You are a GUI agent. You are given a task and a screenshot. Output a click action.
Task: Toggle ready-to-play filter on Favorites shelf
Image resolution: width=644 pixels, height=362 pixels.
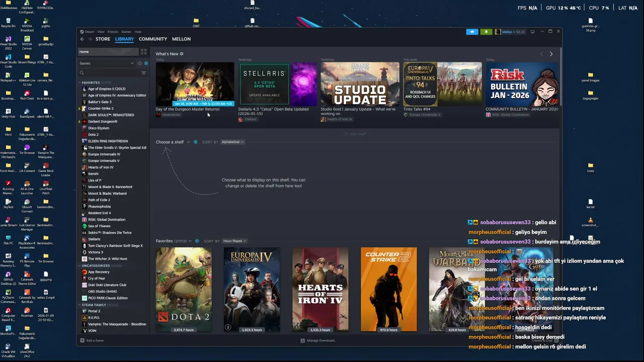197,241
